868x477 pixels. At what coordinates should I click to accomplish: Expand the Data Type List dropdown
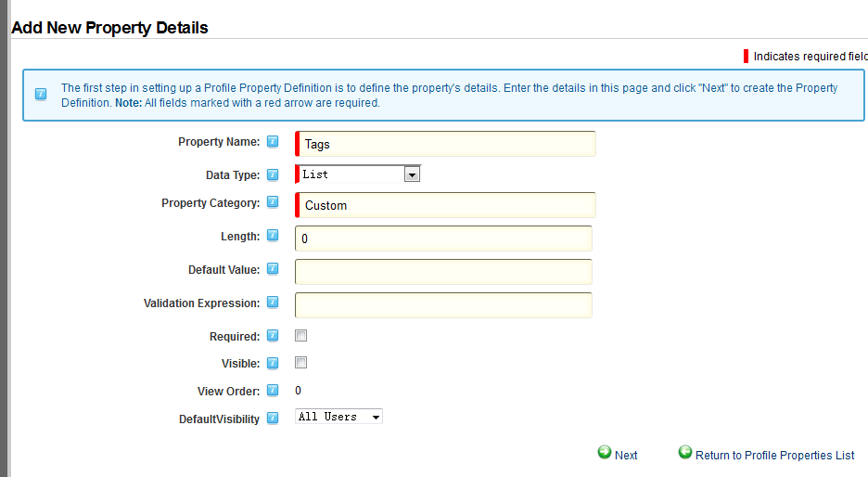click(358, 174)
